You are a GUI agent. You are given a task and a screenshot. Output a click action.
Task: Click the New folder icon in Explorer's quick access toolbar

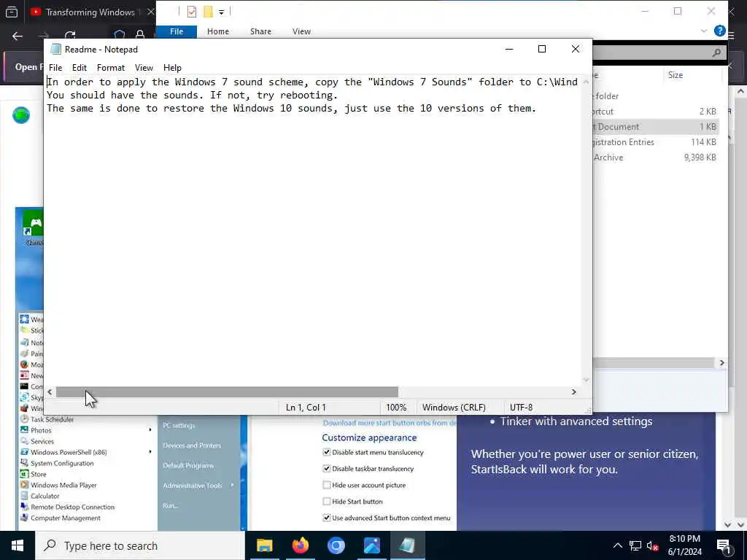[x=208, y=12]
